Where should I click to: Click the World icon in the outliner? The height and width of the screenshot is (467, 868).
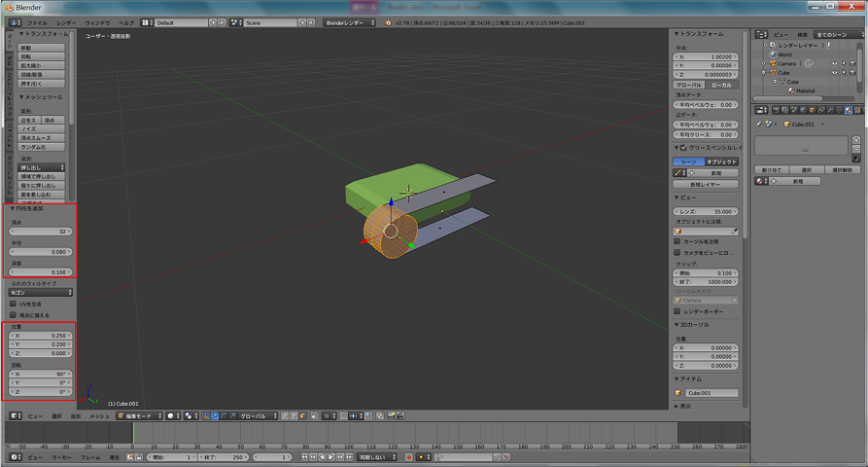(x=773, y=54)
